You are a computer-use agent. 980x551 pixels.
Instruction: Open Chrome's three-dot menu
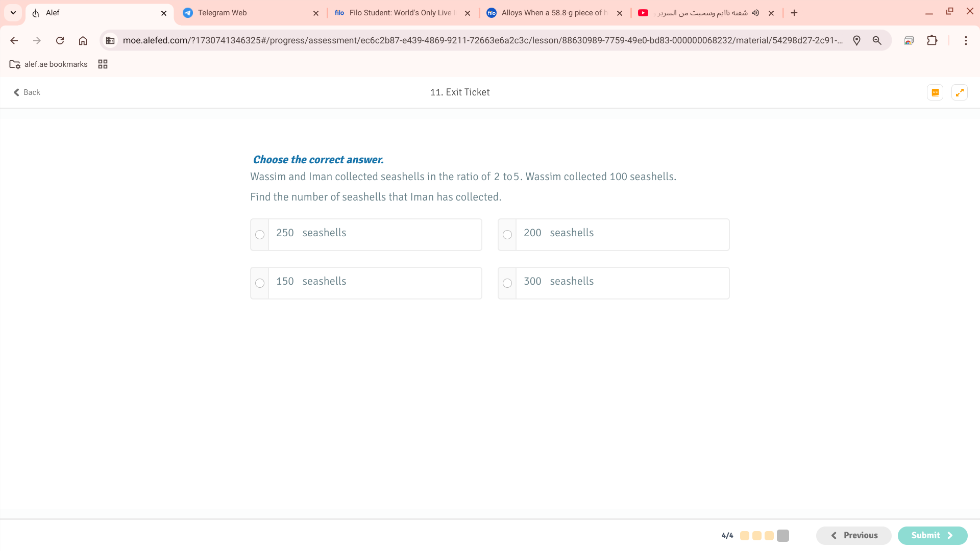(x=966, y=40)
